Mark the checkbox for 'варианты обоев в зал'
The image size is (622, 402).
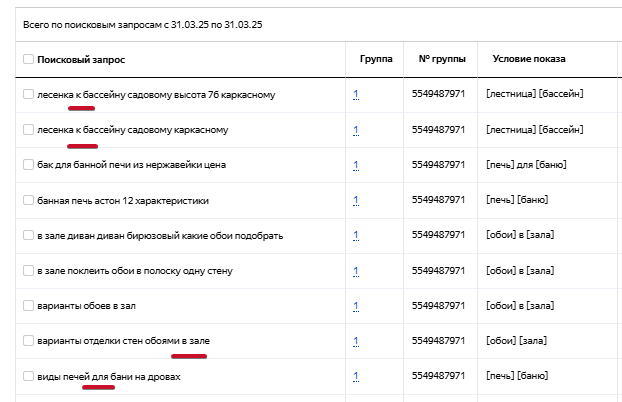click(28, 305)
